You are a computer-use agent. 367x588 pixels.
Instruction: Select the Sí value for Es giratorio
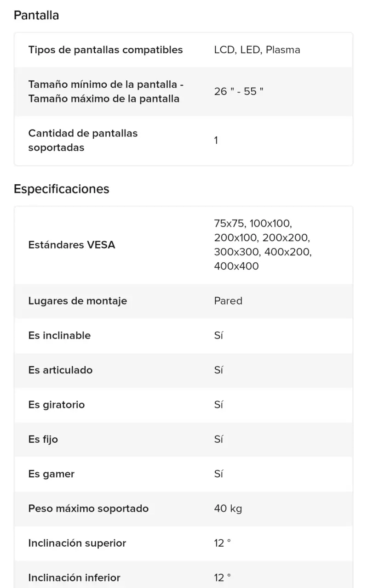[x=218, y=405]
